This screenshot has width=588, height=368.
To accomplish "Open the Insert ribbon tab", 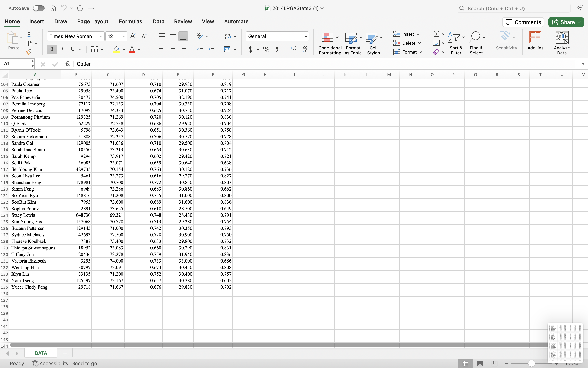I will coord(37,21).
